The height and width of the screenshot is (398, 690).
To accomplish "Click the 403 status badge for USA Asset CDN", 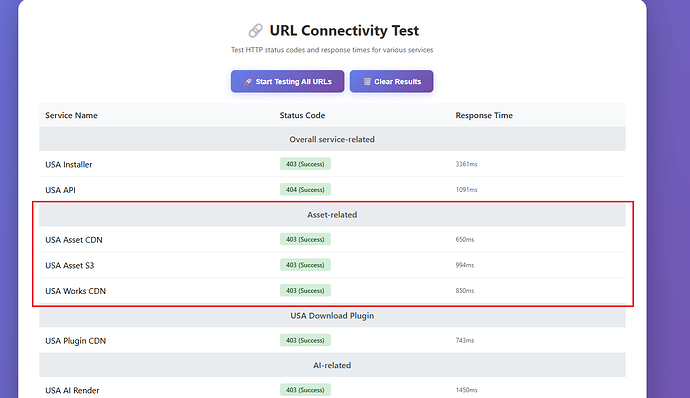I will pos(305,239).
